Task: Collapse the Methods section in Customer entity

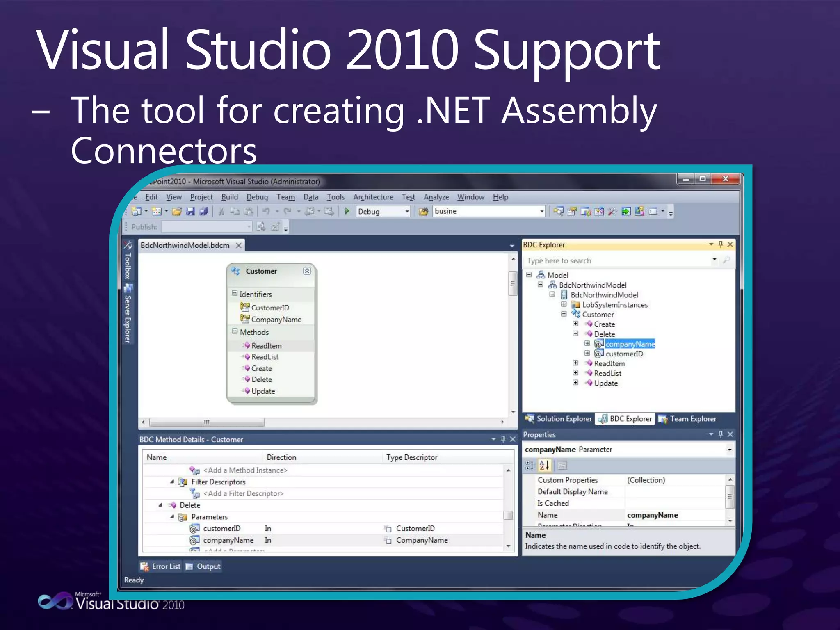Action: 235,331
